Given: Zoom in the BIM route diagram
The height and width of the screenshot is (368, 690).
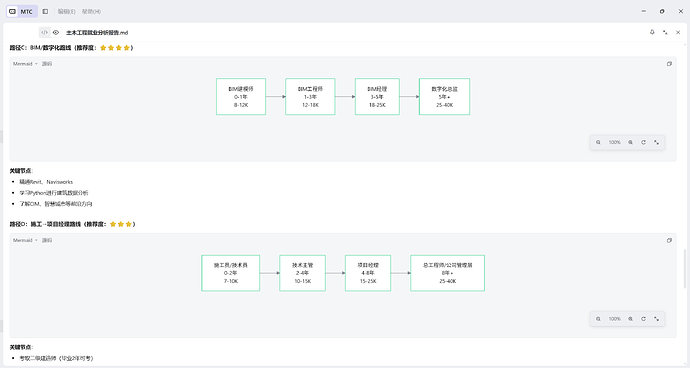Looking at the screenshot, I should [x=630, y=142].
